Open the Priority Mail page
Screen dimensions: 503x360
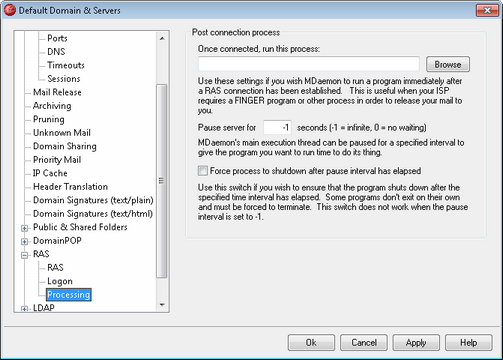click(57, 160)
